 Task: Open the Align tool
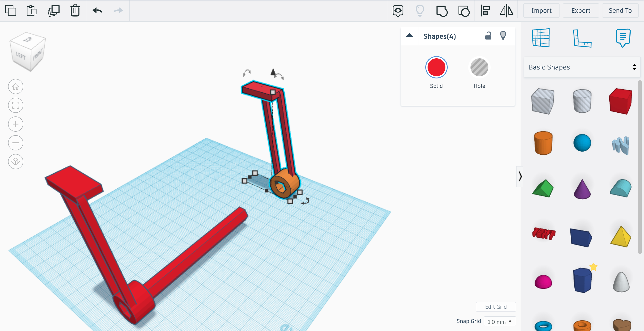point(485,11)
